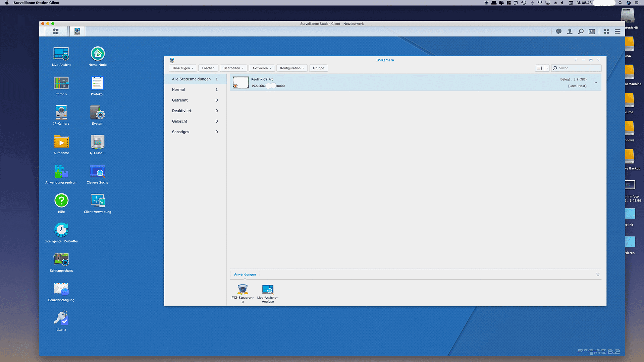Launch Live-Ansicht-Analyse application
This screenshot has width=644, height=362.
[x=268, y=294]
